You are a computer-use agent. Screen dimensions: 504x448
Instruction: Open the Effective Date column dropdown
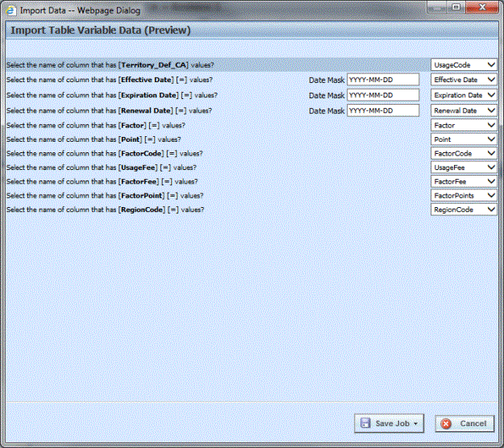point(464,80)
